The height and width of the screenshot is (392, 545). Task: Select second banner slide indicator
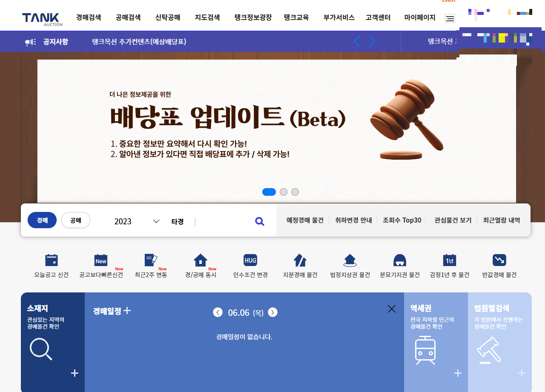tap(284, 192)
